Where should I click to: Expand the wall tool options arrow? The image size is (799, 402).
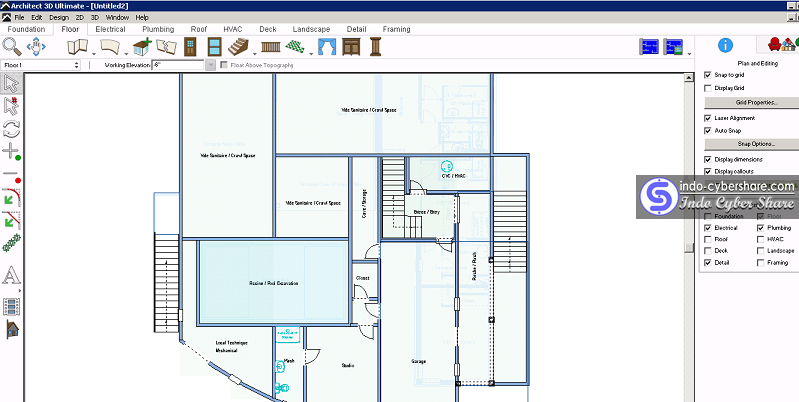point(94,53)
